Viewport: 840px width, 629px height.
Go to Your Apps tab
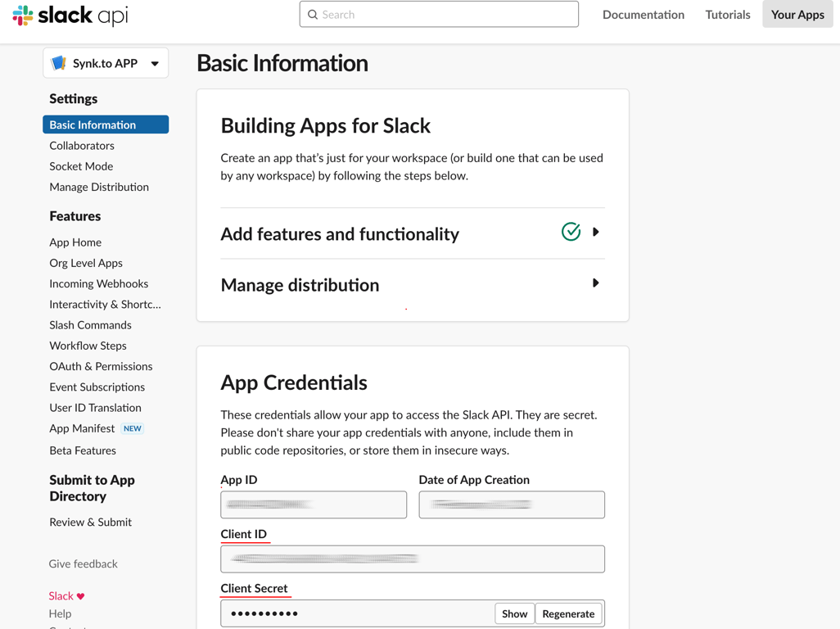pyautogui.click(x=797, y=15)
